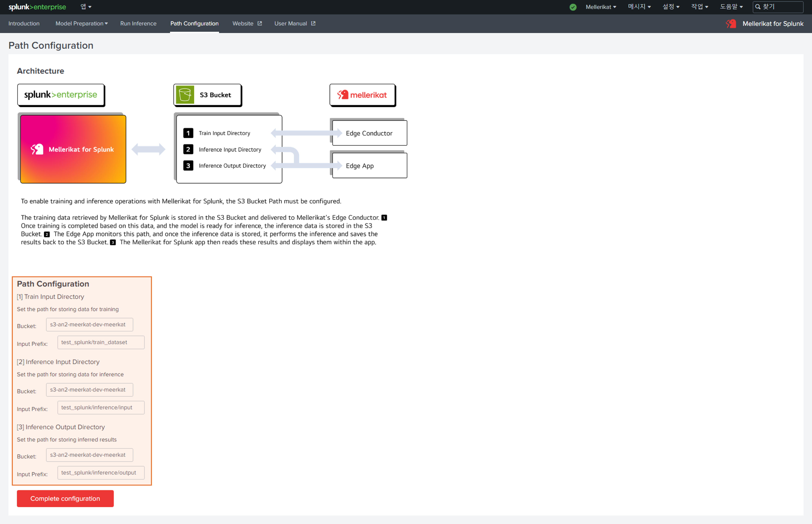Click the test_splunk/train_dataset prefix field

click(x=101, y=342)
